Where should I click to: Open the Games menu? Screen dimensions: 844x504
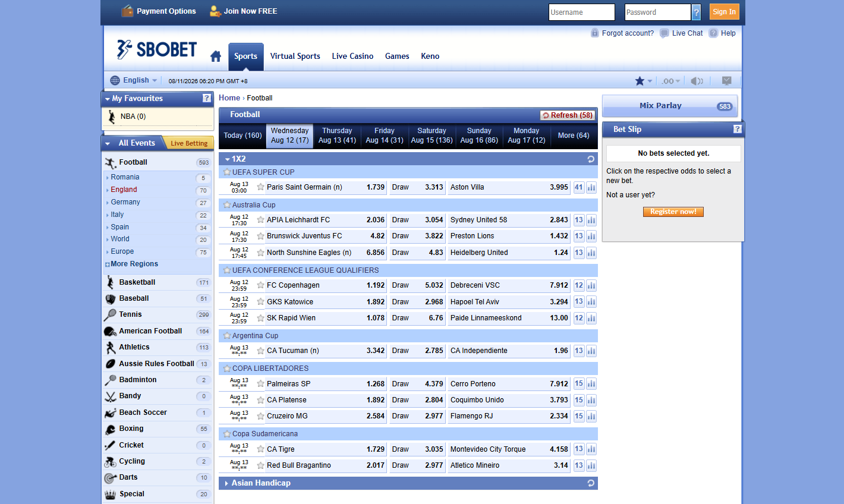click(x=397, y=56)
